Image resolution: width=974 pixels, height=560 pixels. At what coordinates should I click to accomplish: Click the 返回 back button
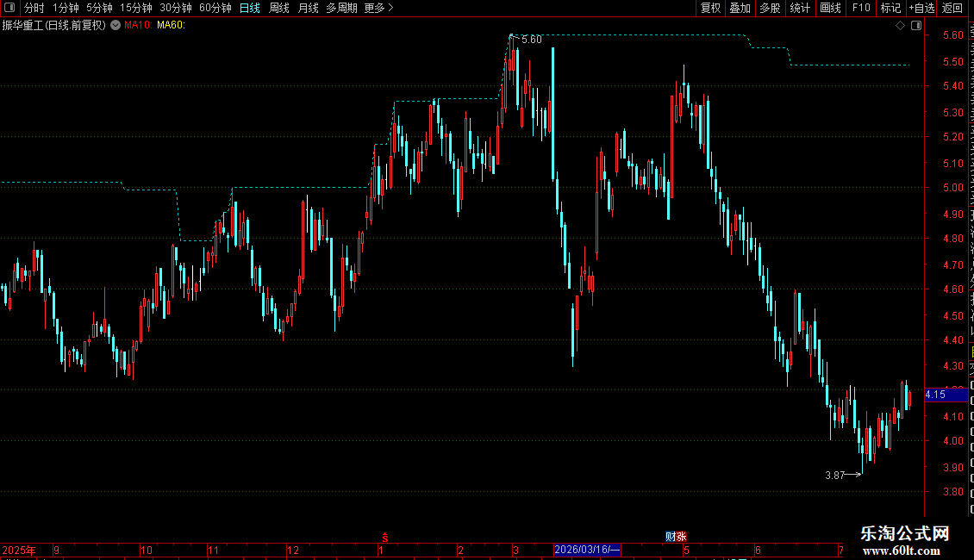[x=952, y=8]
